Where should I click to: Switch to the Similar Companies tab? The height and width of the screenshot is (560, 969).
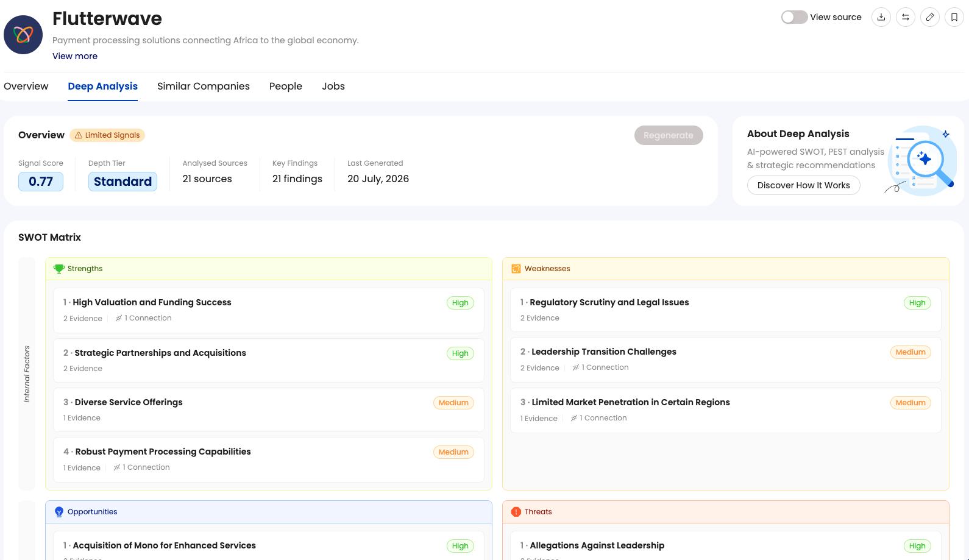coord(204,87)
